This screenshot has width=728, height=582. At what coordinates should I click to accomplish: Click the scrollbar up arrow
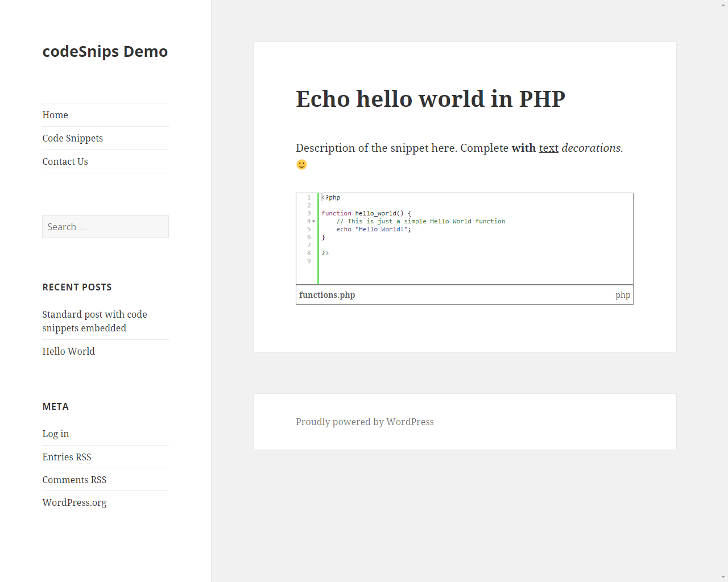(723, 4)
